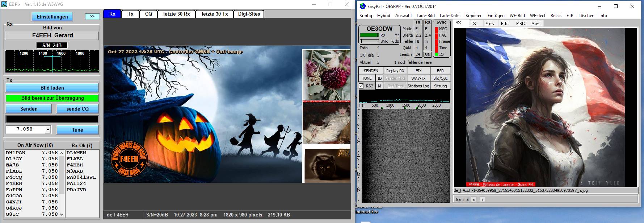Decrease gamma with the < arrow
Image resolution: width=644 pixels, height=223 pixels.
point(473,199)
